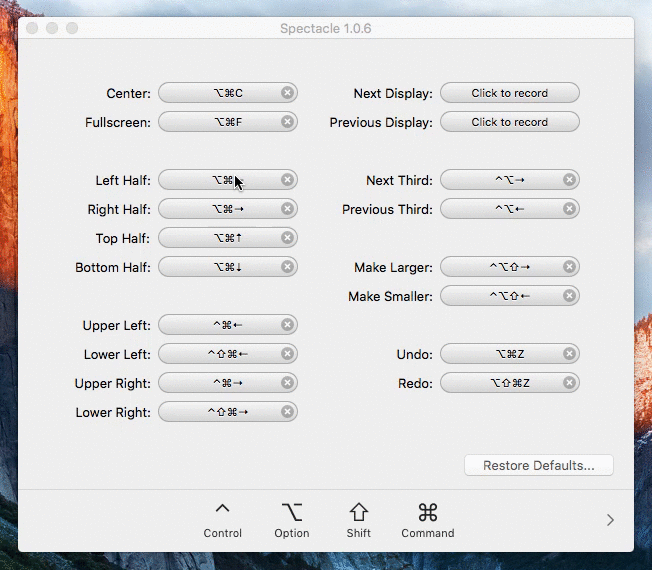Edit the Make Smaller shortcut field
Image resolution: width=652 pixels, height=570 pixels.
pyautogui.click(x=510, y=296)
